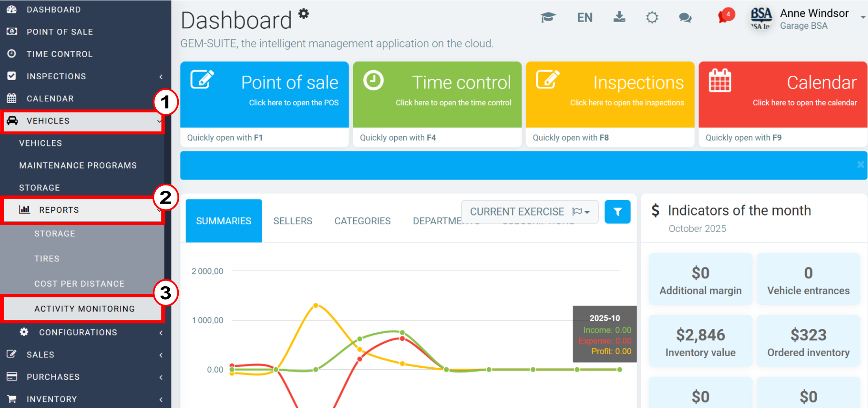Screen dimensions: 868x408
Task: Open Activity Monitoring under Reports
Action: 84,308
